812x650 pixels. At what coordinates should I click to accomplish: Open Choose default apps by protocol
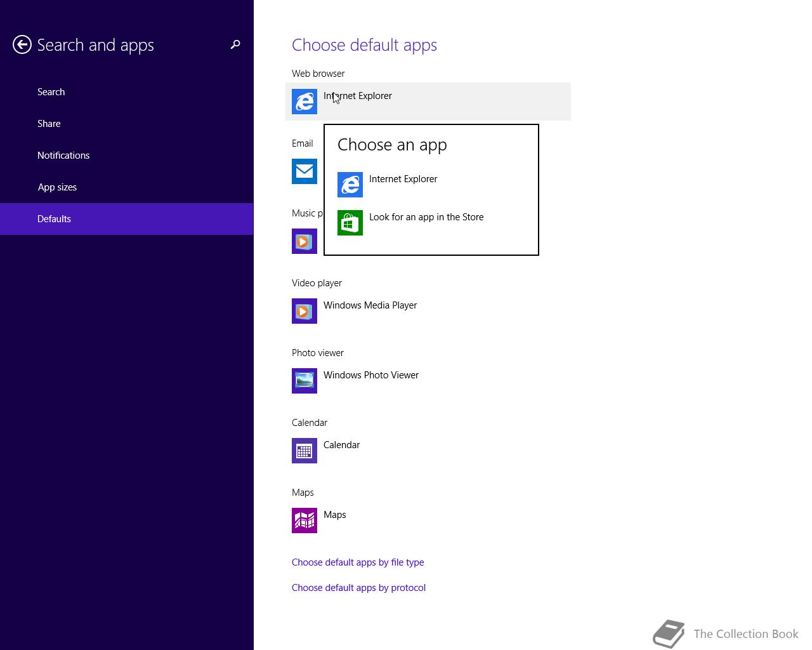pyautogui.click(x=358, y=588)
